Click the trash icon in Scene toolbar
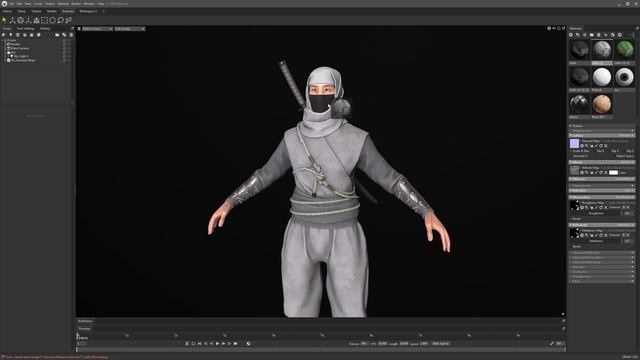Image resolution: width=640 pixels, height=360 pixels. [71, 35]
